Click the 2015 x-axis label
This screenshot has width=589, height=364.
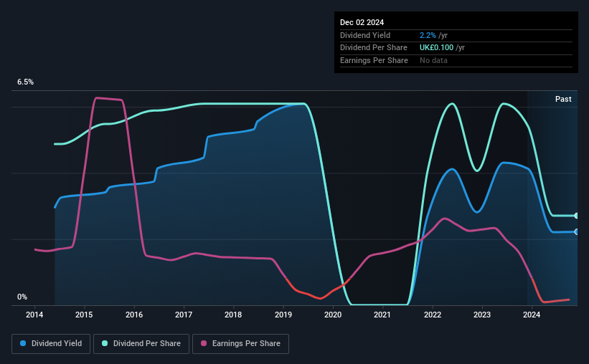pyautogui.click(x=84, y=315)
